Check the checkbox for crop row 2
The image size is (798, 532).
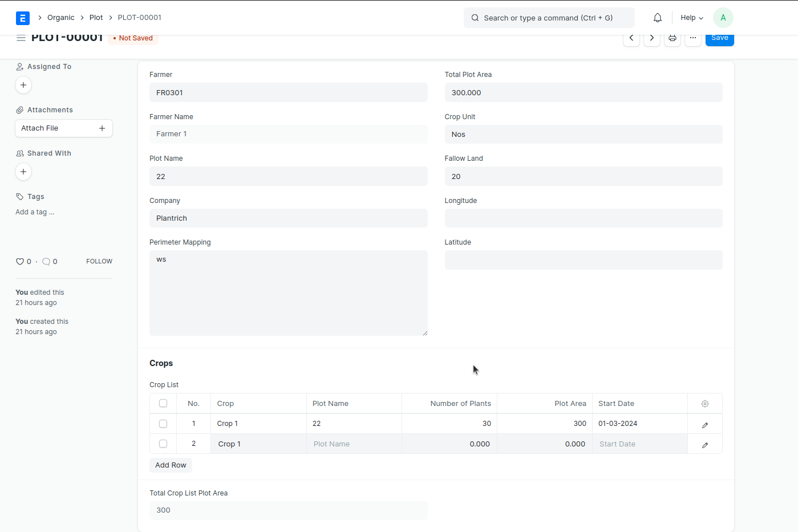[163, 444]
